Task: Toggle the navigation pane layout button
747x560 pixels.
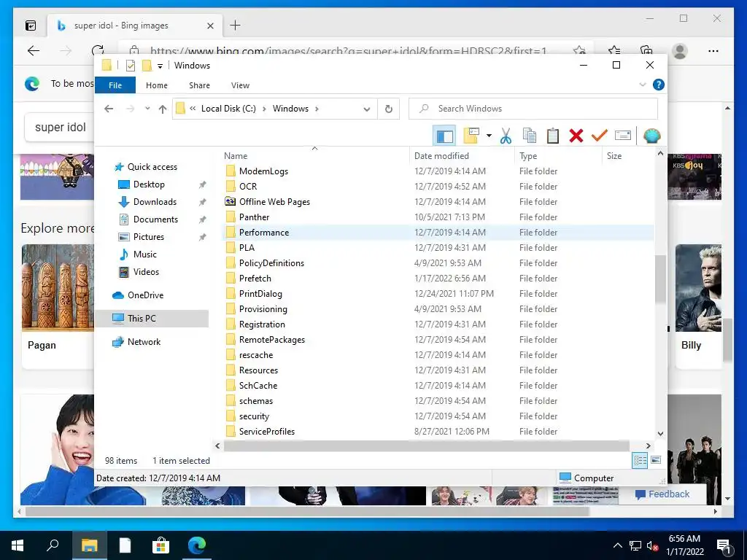Action: 444,136
